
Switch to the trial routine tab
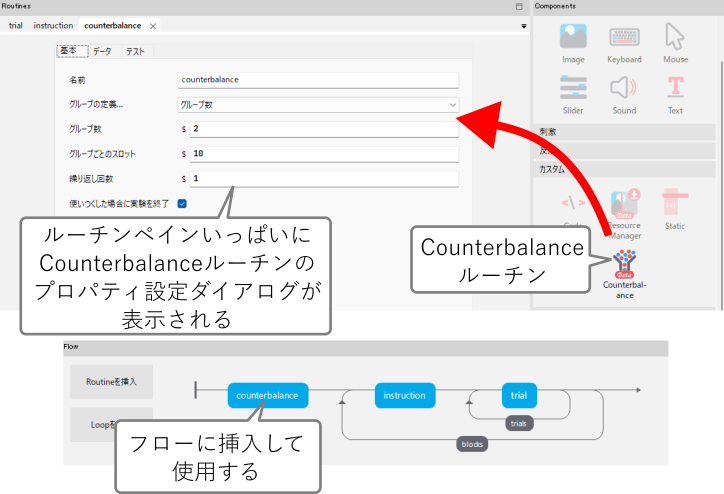tap(16, 26)
